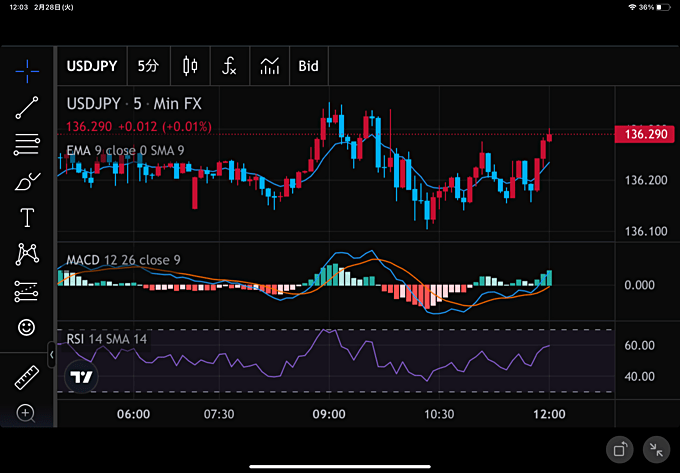
Task: Click the 0.000 MACD axis label
Action: tap(639, 285)
